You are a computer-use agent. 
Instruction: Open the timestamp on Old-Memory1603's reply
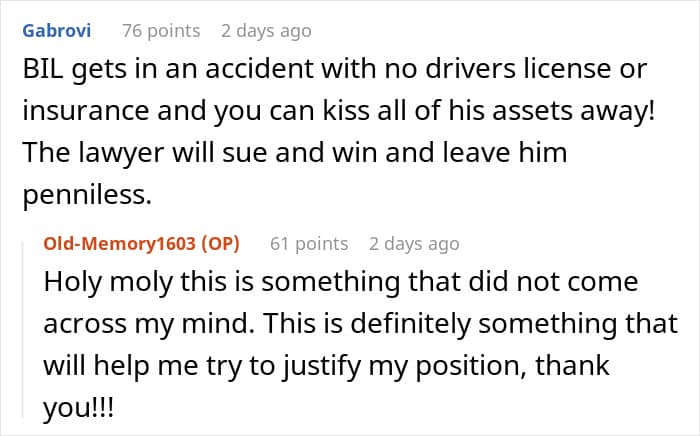tap(414, 243)
